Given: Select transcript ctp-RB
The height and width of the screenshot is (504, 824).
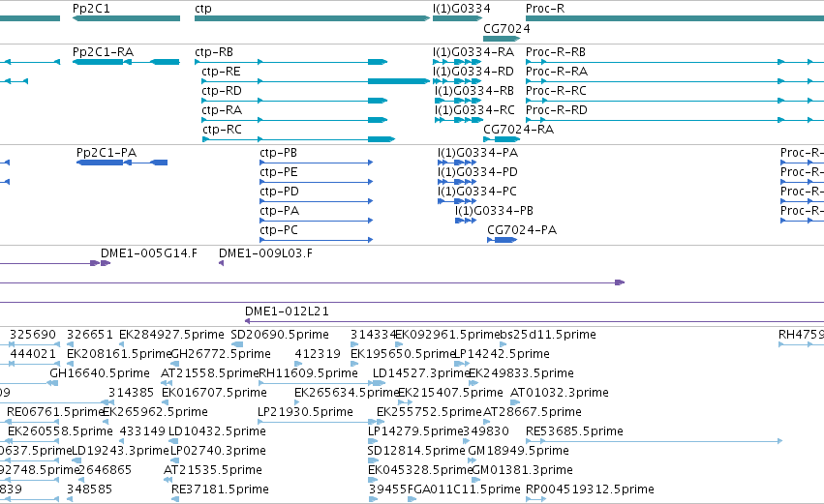Looking at the screenshot, I should (x=214, y=52).
